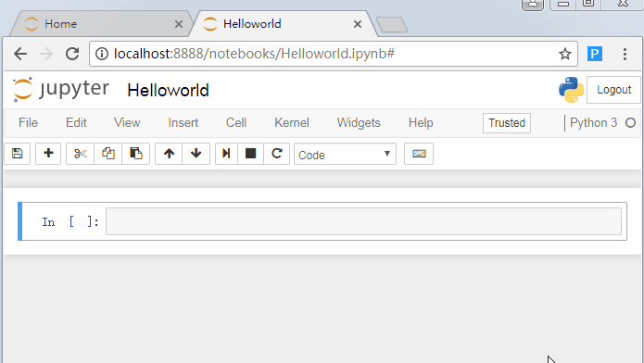Paste cells below icon

click(136, 154)
